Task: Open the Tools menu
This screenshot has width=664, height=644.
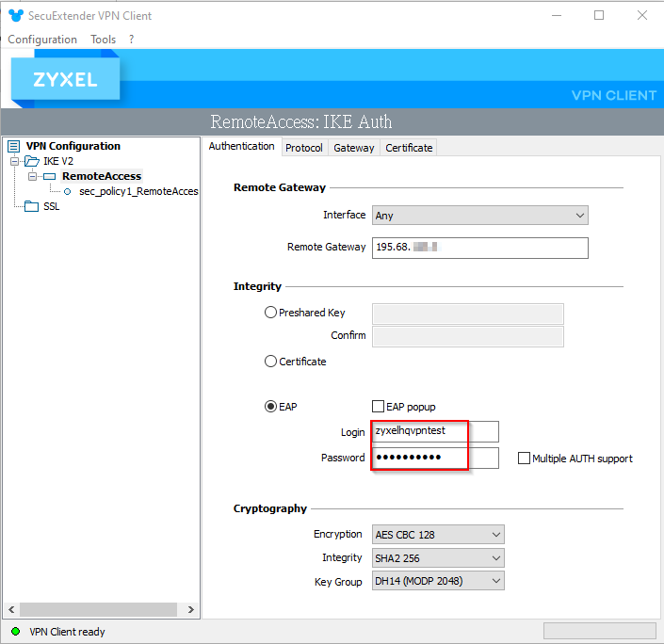Action: click(103, 40)
